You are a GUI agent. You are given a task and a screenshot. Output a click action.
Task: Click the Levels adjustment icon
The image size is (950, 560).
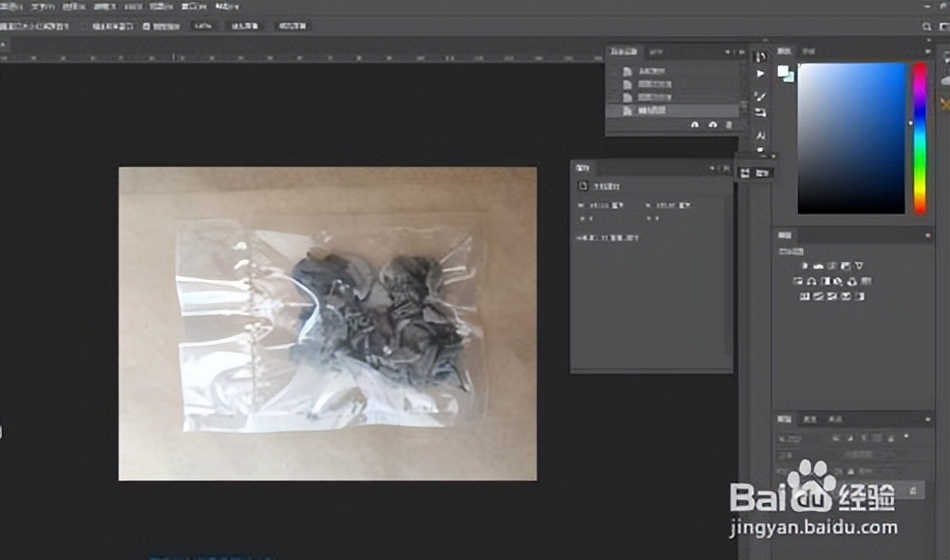(x=818, y=266)
